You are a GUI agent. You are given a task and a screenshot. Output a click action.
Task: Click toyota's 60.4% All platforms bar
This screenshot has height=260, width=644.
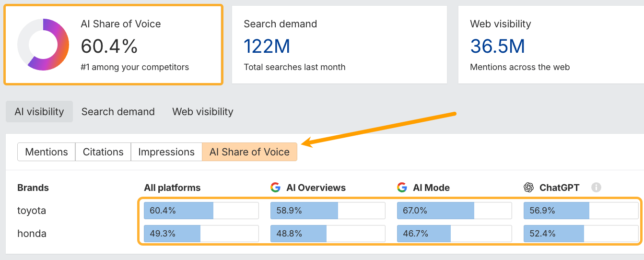201,211
